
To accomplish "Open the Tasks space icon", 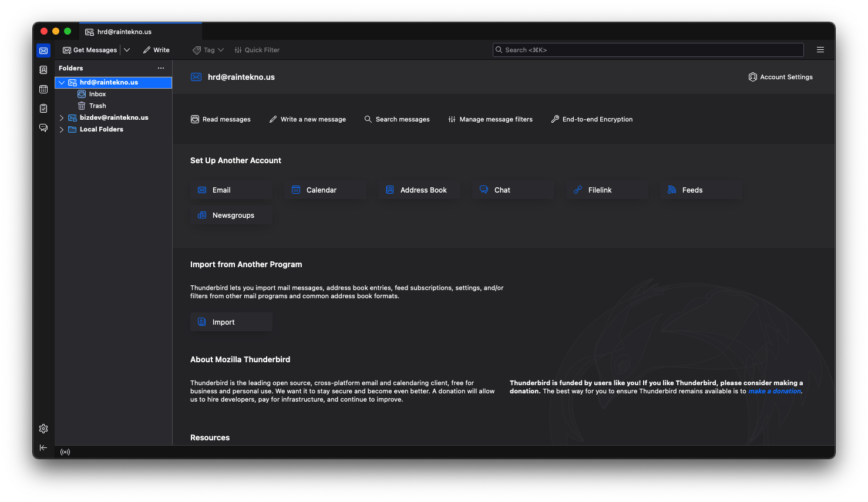I will click(43, 109).
